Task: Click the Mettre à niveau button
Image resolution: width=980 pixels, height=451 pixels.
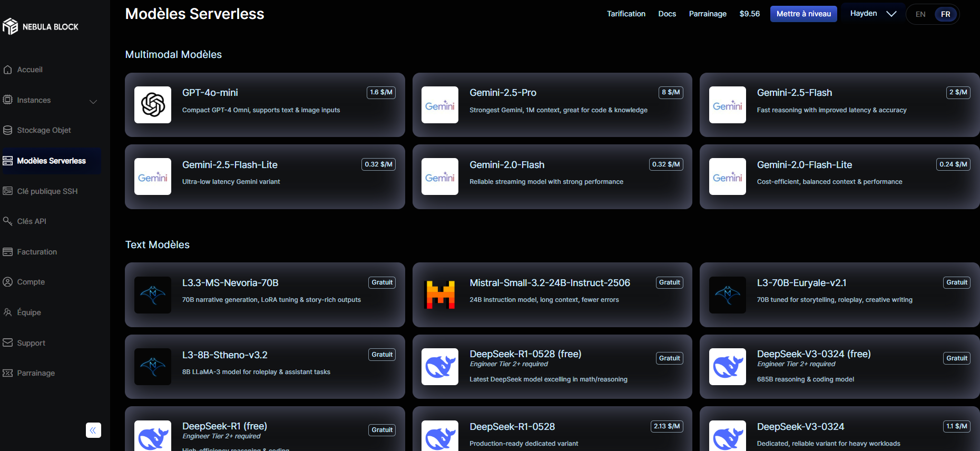Action: (x=803, y=14)
